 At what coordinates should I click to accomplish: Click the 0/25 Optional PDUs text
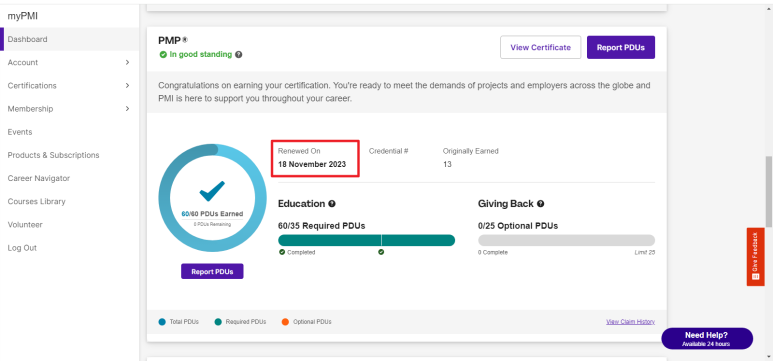pos(518,226)
